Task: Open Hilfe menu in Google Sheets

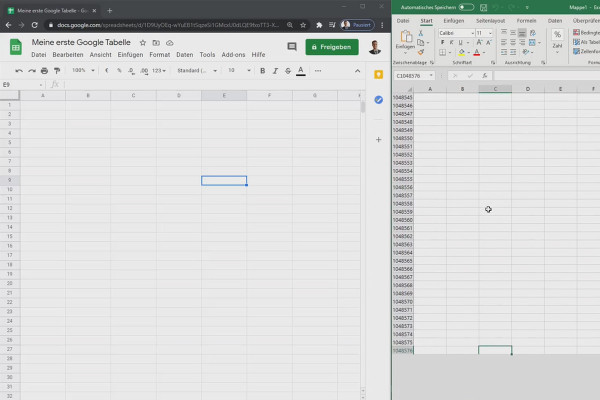Action: pyautogui.click(x=258, y=55)
